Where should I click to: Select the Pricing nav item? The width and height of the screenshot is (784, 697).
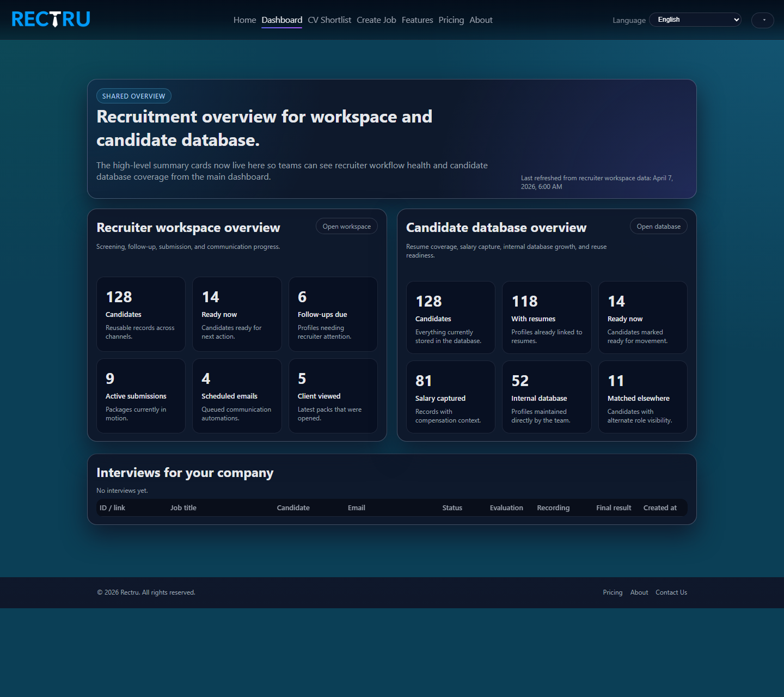[451, 20]
